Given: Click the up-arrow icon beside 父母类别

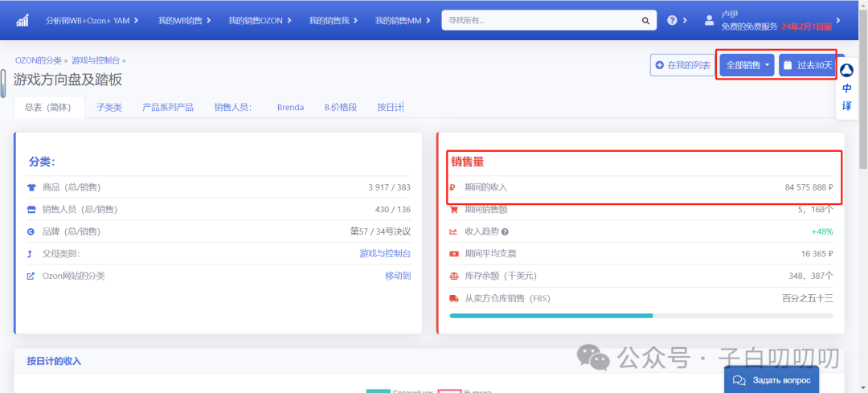Looking at the screenshot, I should pos(30,254).
